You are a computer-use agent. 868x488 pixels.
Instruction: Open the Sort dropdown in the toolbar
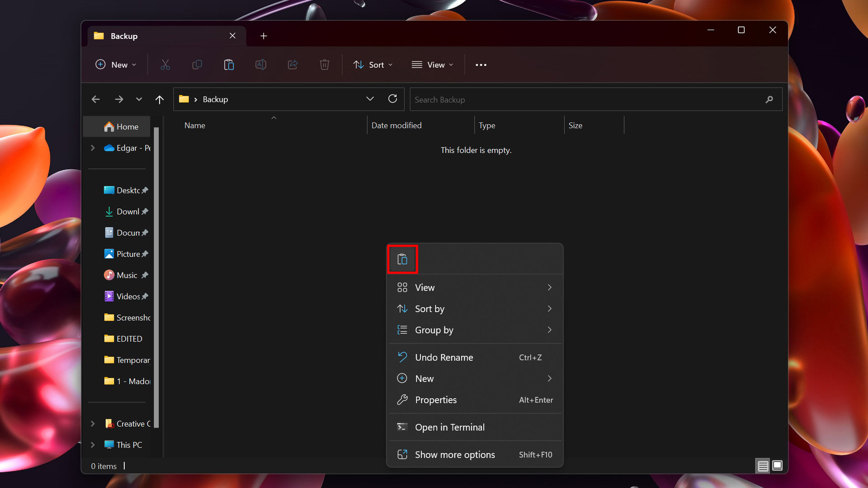point(373,65)
